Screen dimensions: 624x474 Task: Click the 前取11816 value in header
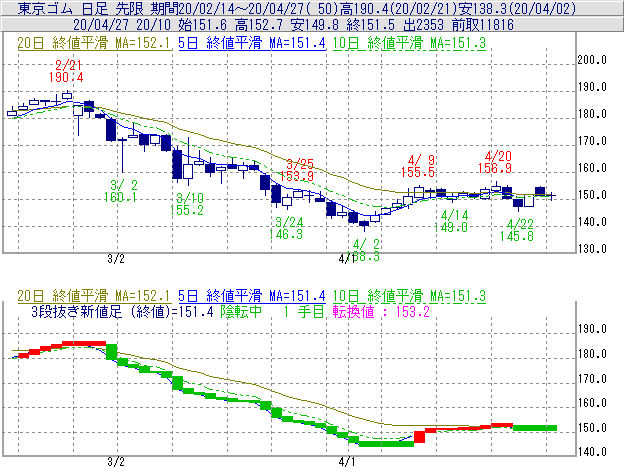click(483, 25)
